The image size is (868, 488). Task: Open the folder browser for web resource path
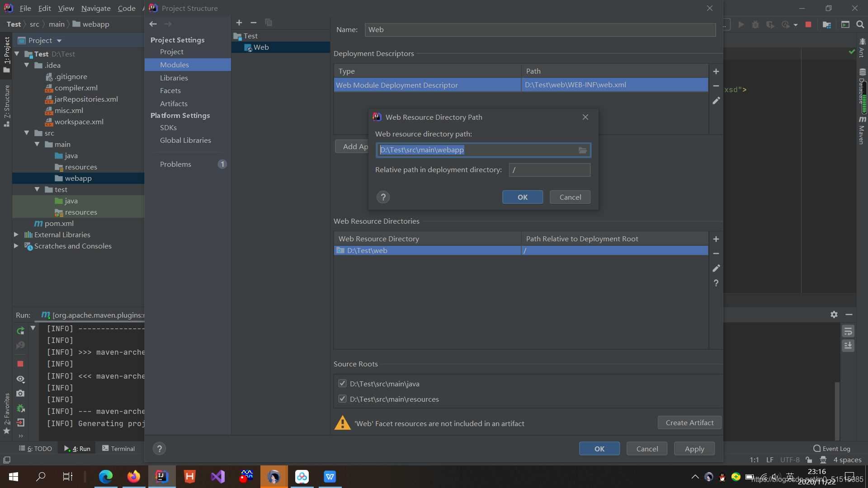pyautogui.click(x=582, y=150)
